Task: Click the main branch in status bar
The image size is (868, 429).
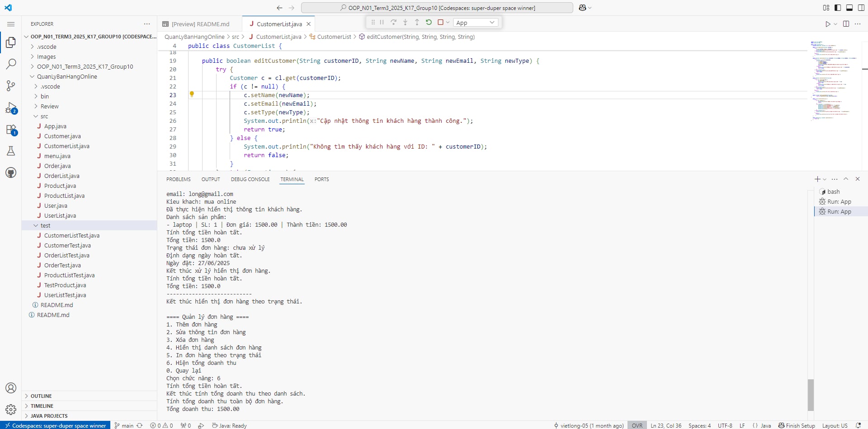Action: pos(124,425)
